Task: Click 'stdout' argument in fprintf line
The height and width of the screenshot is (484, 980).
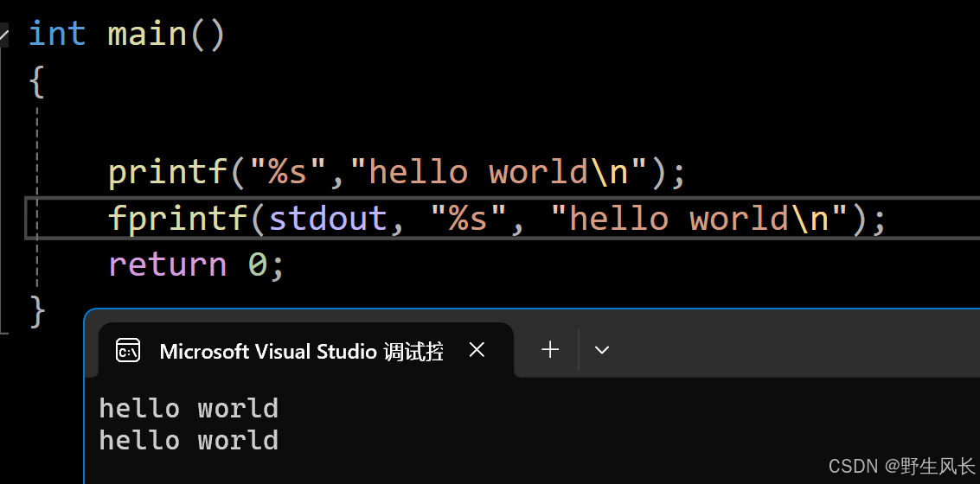Action: [328, 218]
